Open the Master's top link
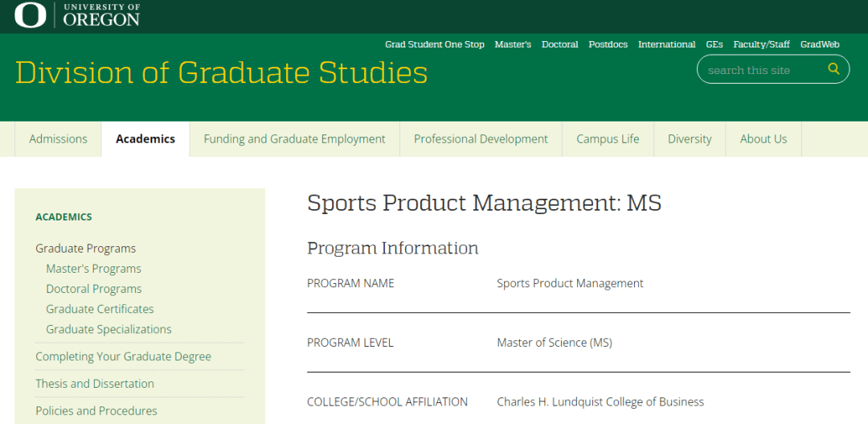This screenshot has height=424, width=868. click(513, 44)
